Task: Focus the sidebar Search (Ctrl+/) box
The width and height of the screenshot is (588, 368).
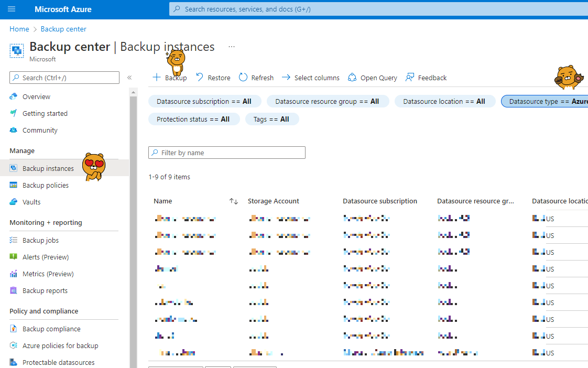Action: click(64, 78)
